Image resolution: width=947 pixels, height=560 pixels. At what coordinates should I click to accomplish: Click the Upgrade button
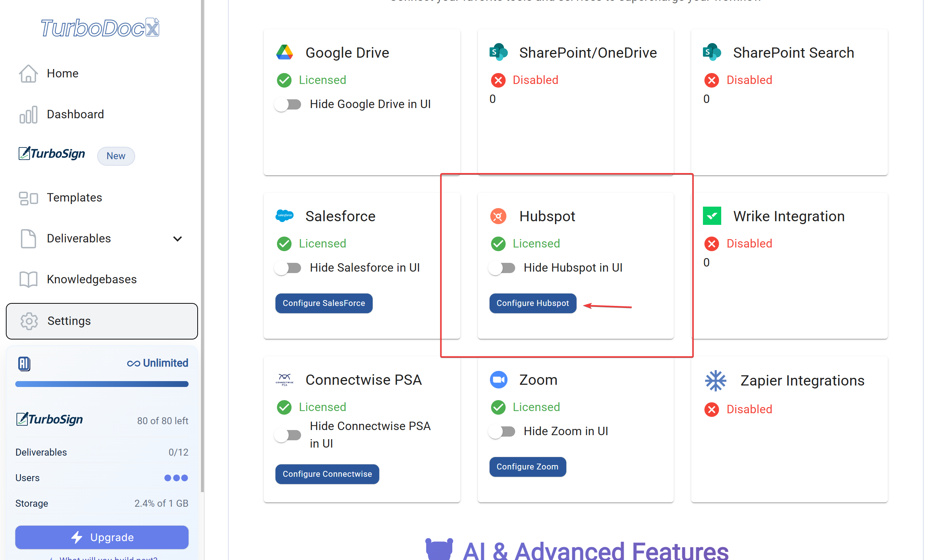pyautogui.click(x=102, y=537)
